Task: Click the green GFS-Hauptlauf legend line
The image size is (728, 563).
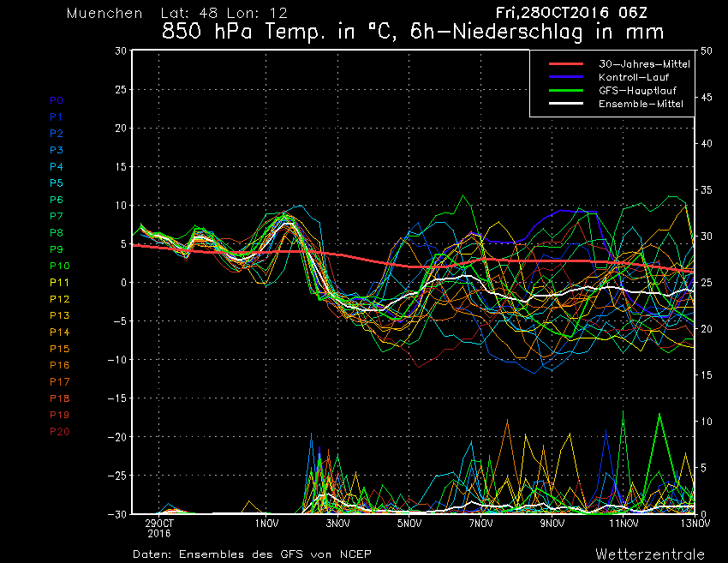Action: pos(566,90)
